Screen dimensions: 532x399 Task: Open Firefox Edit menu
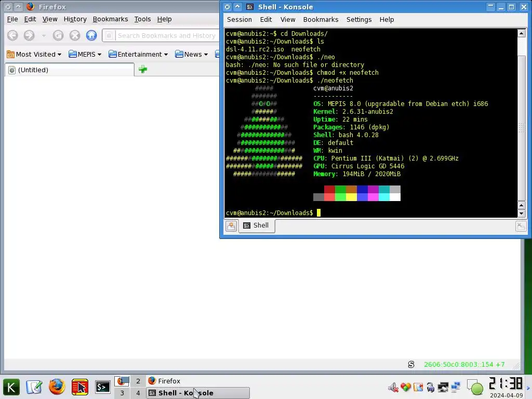pyautogui.click(x=30, y=19)
